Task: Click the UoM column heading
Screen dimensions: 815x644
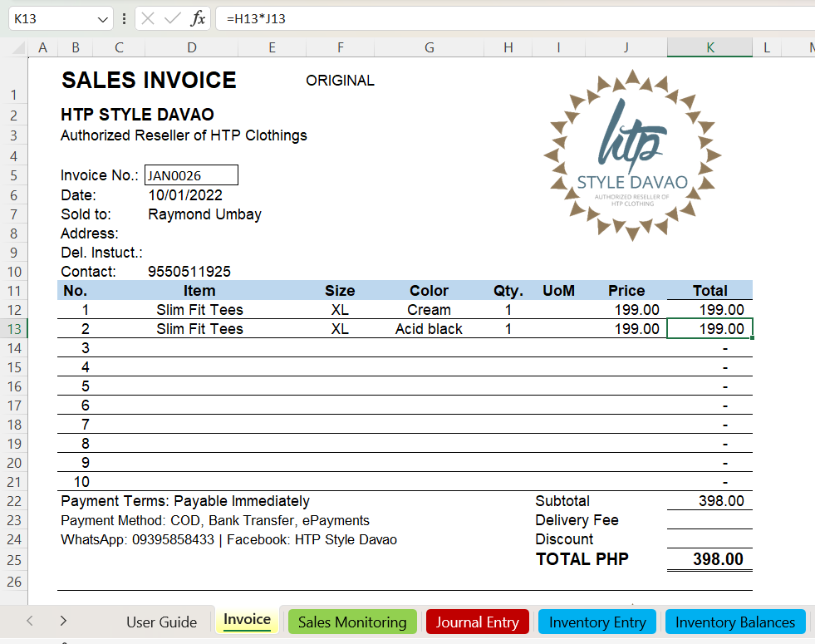Action: pos(559,291)
